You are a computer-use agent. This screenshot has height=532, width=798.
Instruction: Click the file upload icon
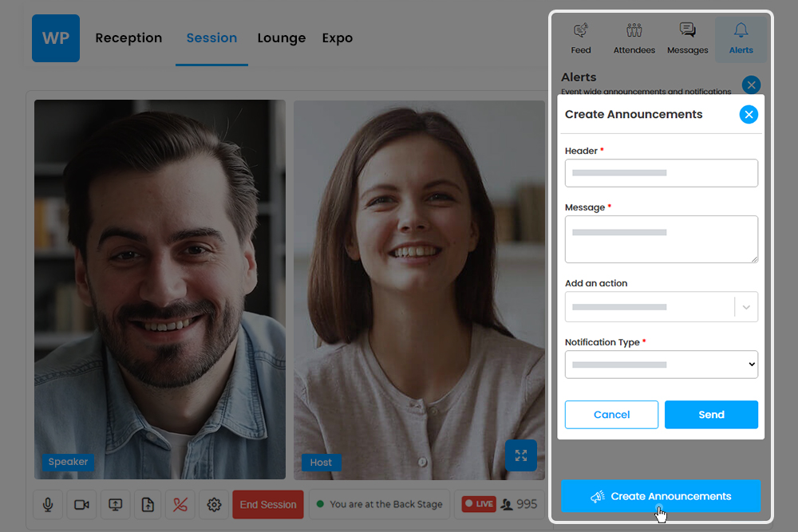pyautogui.click(x=148, y=504)
